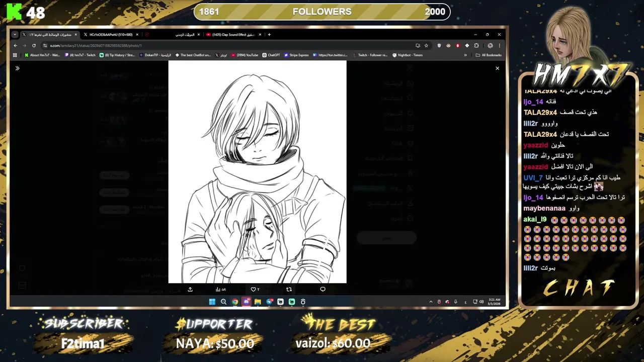Switch to the first X media tab

tap(49, 35)
